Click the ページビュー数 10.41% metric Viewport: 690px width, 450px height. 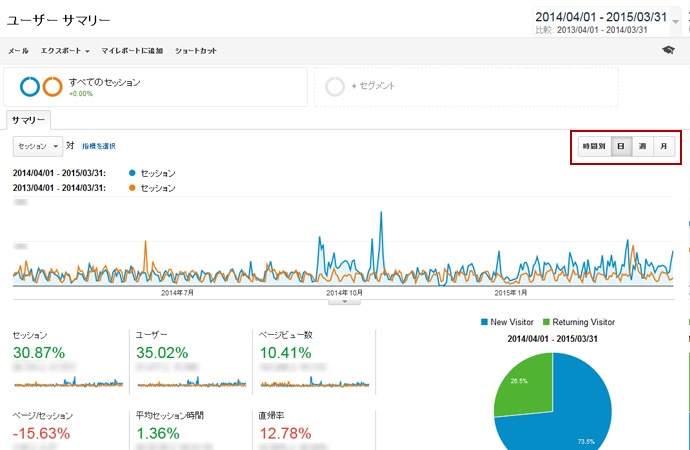[285, 352]
